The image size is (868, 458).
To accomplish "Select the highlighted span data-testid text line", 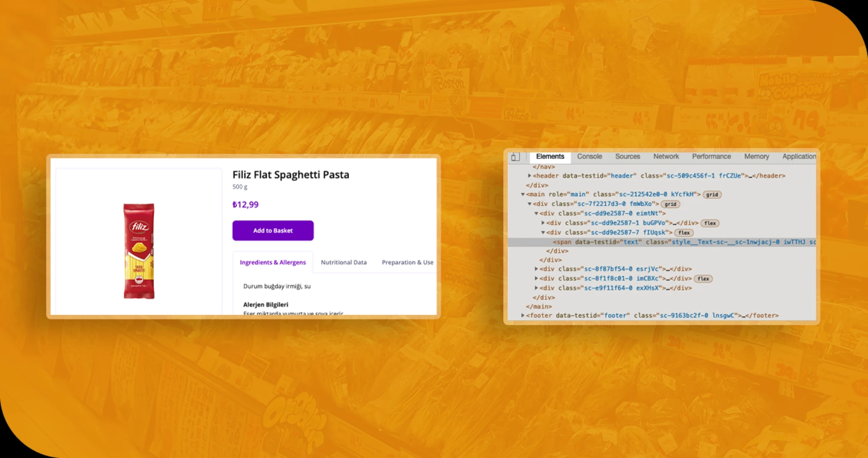I will (x=678, y=242).
